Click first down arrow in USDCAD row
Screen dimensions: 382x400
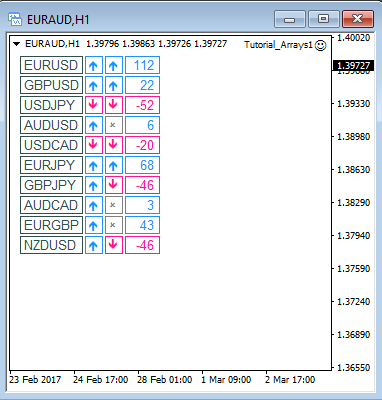[x=94, y=145]
